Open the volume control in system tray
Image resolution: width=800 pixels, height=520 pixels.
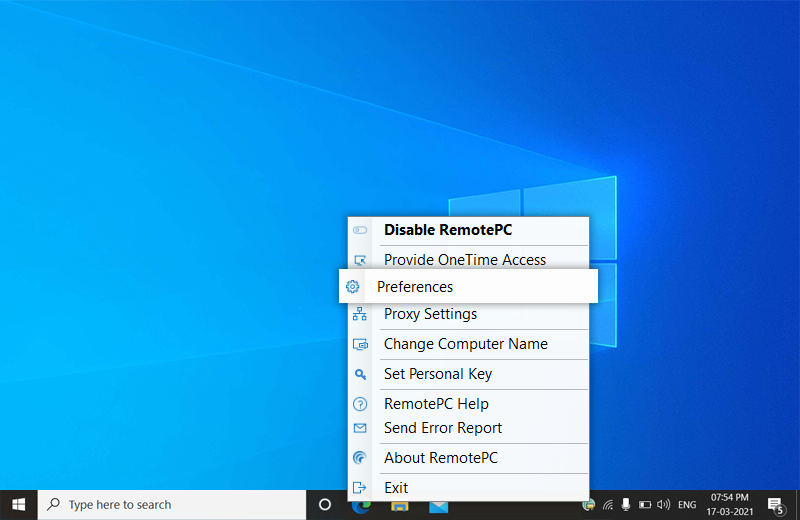663,504
